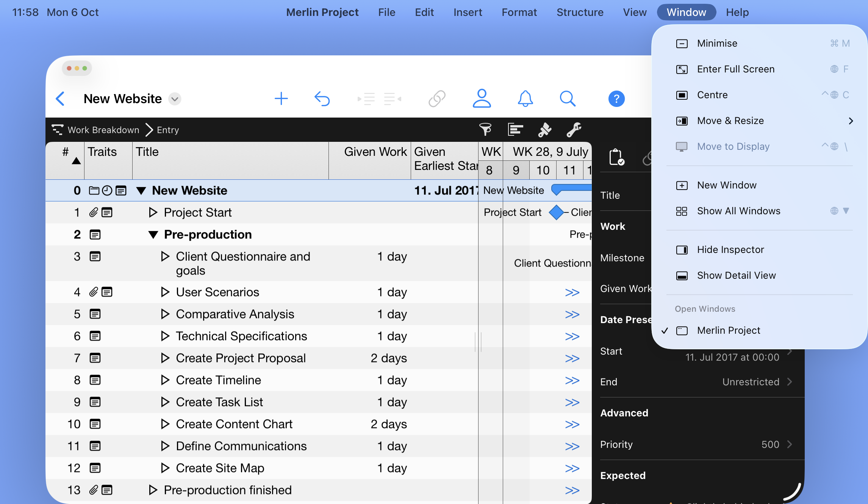Image resolution: width=868 pixels, height=504 pixels.
Task: Open the Resources person icon
Action: [x=482, y=99]
